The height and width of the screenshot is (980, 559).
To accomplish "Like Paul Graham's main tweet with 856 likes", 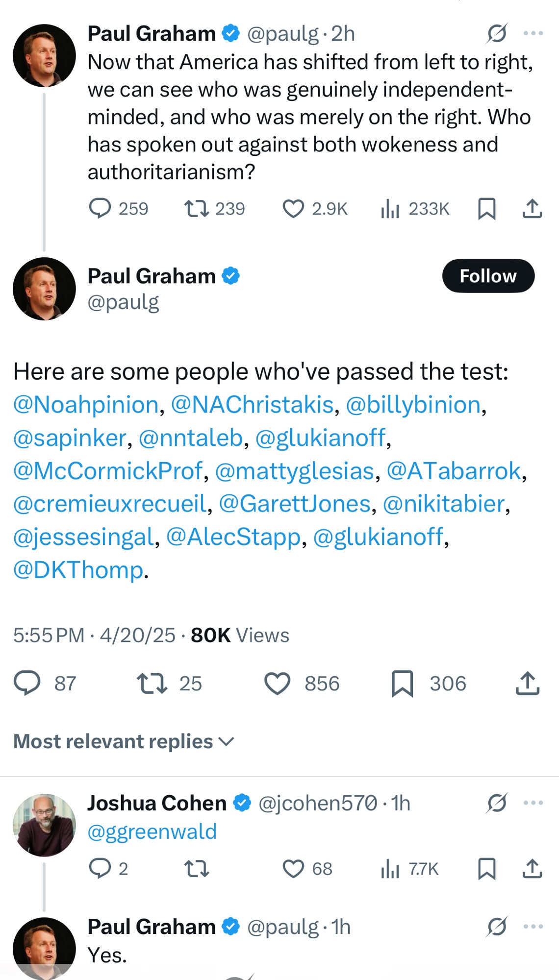I will pos(278,684).
